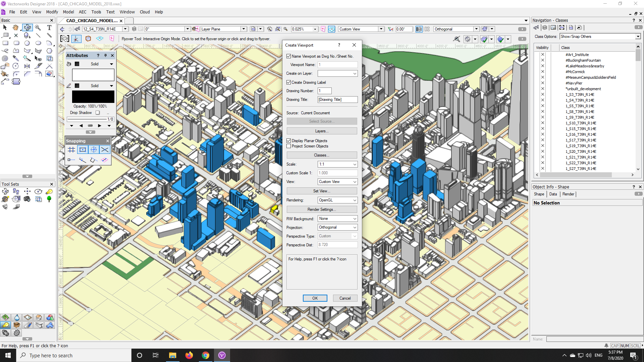Select the Eraser tool
This screenshot has width=644, height=362.
49,74
